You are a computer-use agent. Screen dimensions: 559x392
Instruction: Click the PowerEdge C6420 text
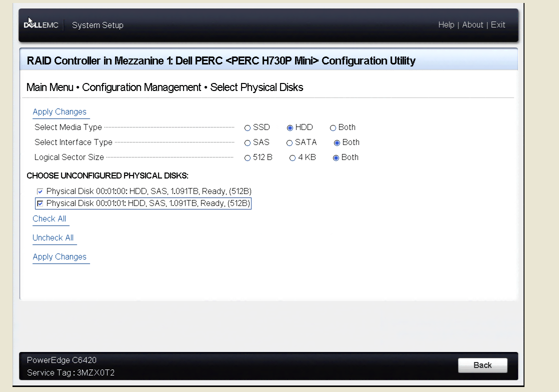click(61, 360)
